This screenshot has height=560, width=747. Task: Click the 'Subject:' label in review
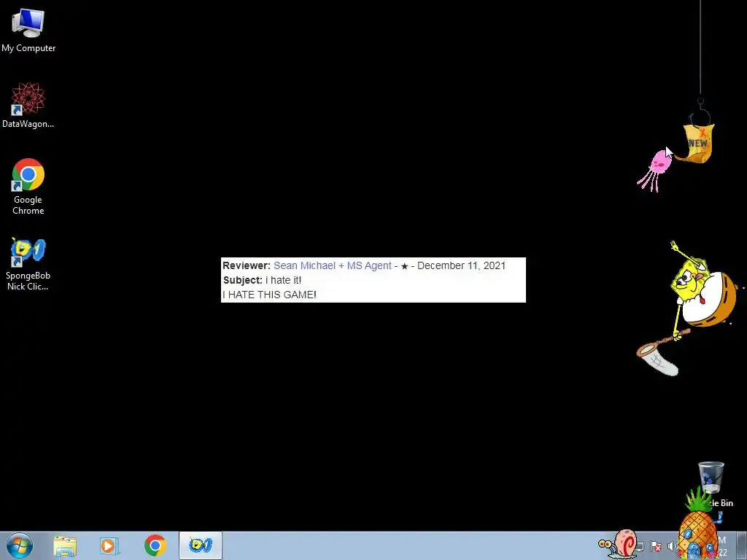pyautogui.click(x=242, y=280)
